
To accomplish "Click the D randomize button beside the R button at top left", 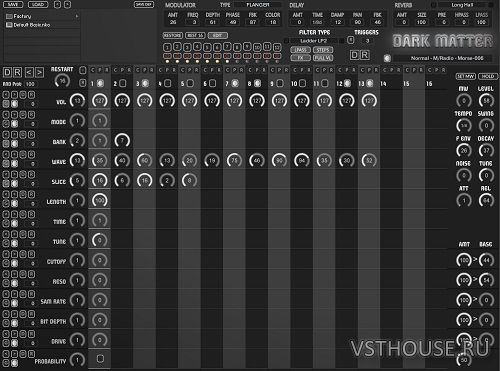I will [7, 72].
